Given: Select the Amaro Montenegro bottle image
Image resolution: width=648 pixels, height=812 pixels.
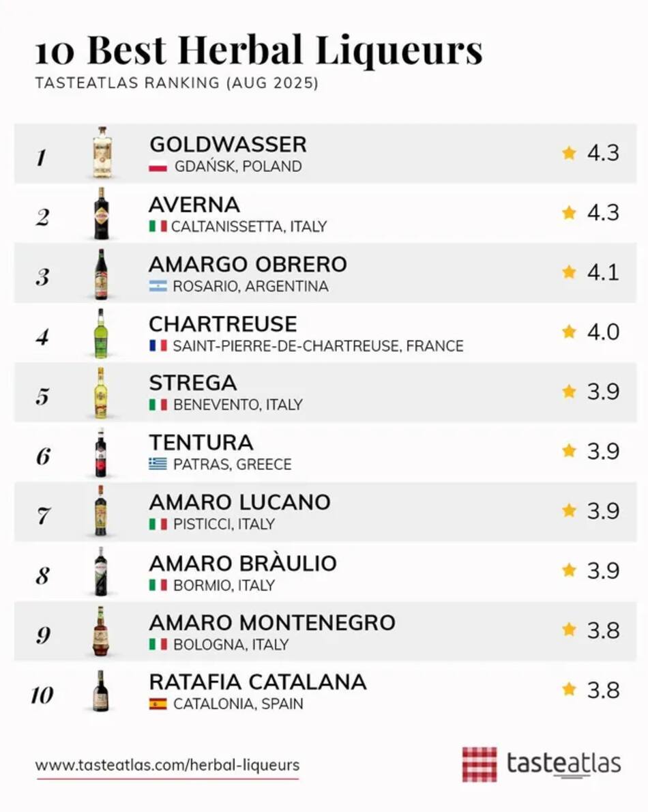Looking at the screenshot, I should click(101, 631).
